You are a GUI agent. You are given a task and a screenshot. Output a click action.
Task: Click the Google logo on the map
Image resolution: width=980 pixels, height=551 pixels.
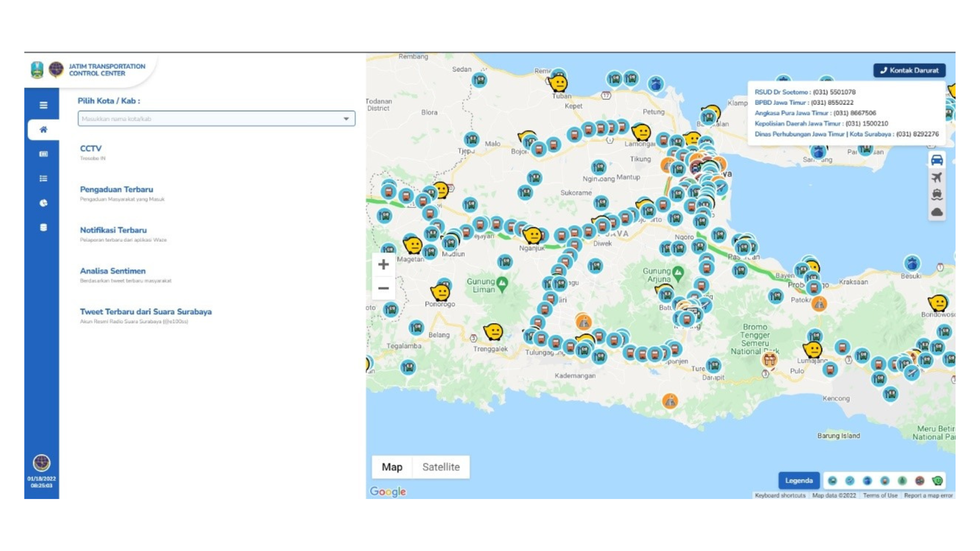point(388,491)
